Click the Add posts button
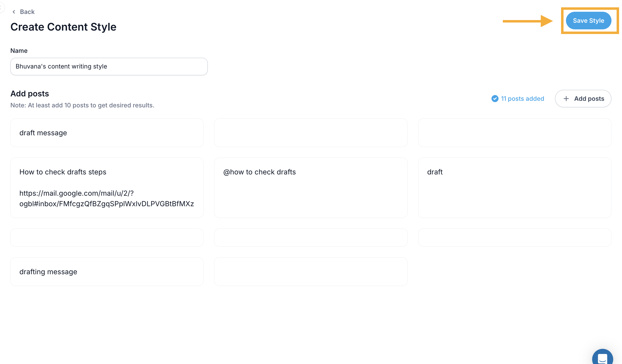The width and height of the screenshot is (622, 364). pyautogui.click(x=583, y=99)
